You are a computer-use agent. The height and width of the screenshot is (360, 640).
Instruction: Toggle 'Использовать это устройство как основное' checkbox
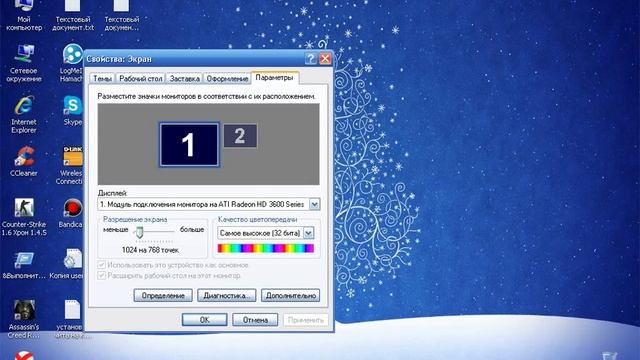tap(102, 265)
